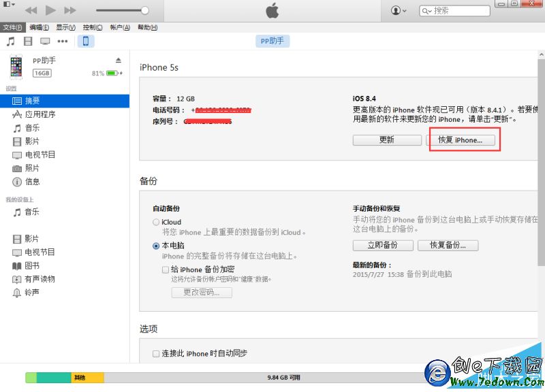
Task: Click the 恢复备份... button
Action: coord(448,245)
